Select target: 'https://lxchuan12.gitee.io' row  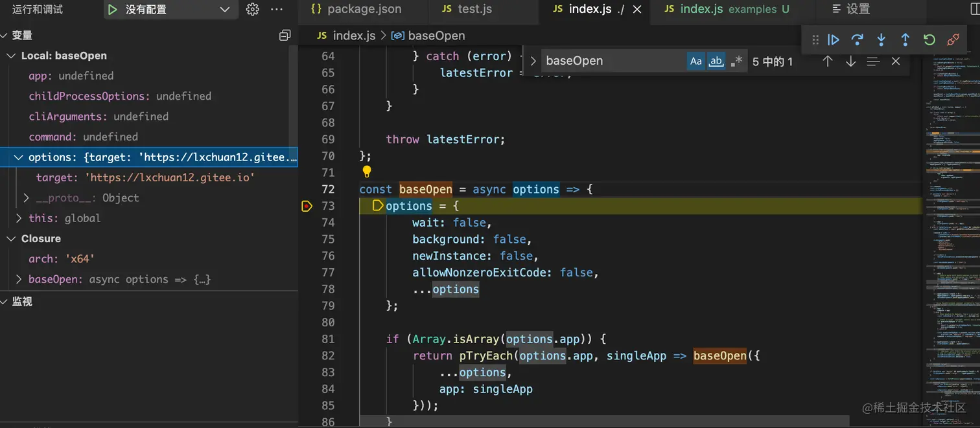148,177
